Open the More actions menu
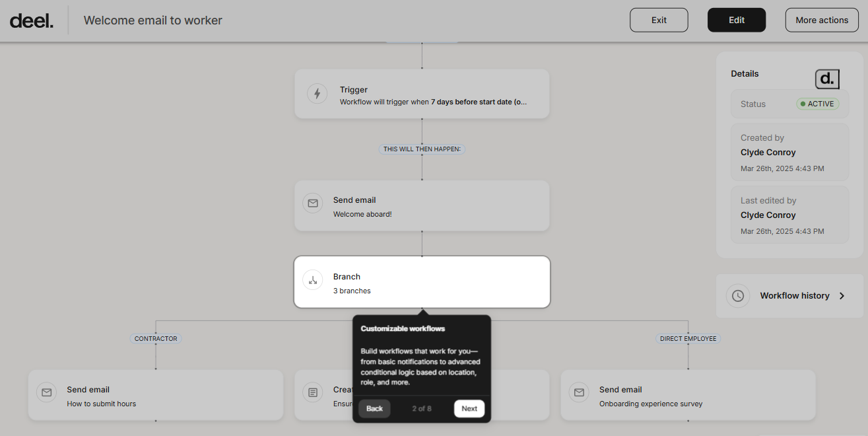The image size is (868, 436). click(x=821, y=20)
